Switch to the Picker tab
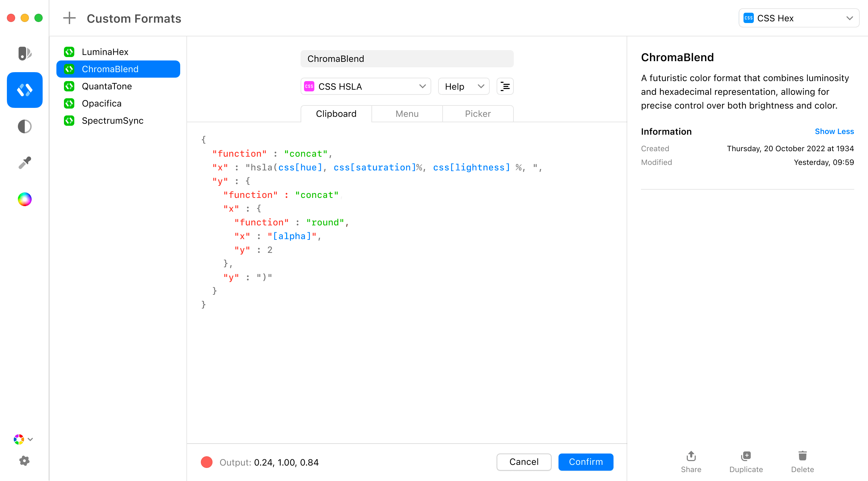 point(478,114)
